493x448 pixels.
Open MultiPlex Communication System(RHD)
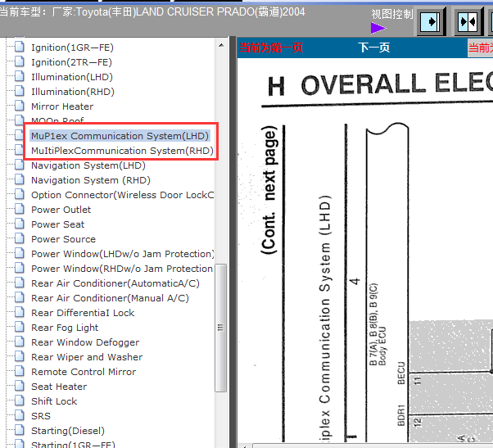(x=122, y=151)
